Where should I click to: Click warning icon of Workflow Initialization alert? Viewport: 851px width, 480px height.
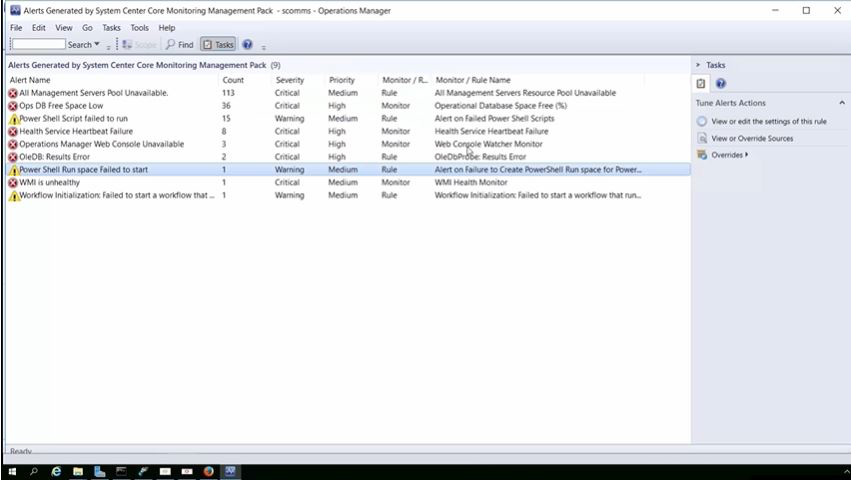pyautogui.click(x=14, y=195)
